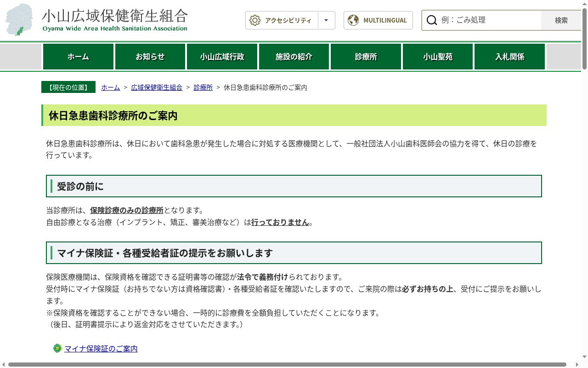This screenshot has height=368, width=588.
Task: Click the 【現在の位置】 label
Action: point(68,87)
